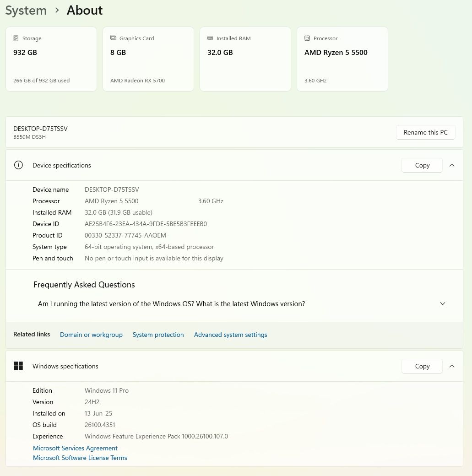
Task: Click the Installed on date 13-Jun-25
Action: click(x=98, y=413)
